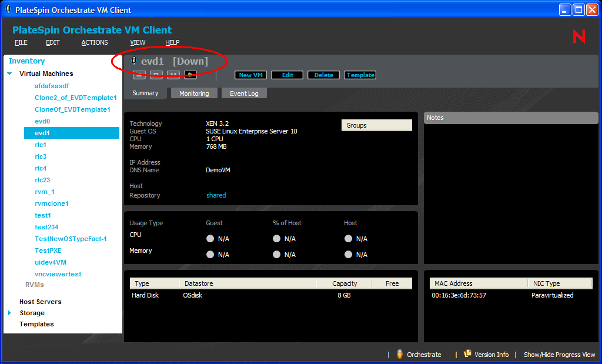Select the Summary tab

pos(145,93)
